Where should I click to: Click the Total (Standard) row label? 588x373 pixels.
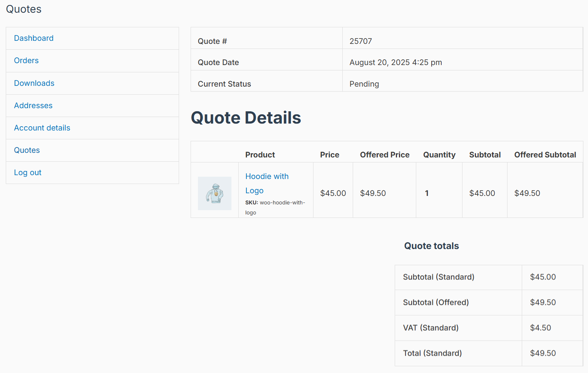[x=432, y=353]
